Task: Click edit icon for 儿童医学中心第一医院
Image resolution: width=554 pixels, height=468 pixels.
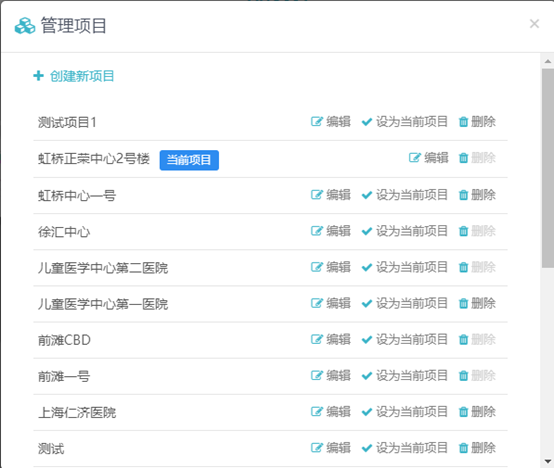Action: [x=317, y=303]
